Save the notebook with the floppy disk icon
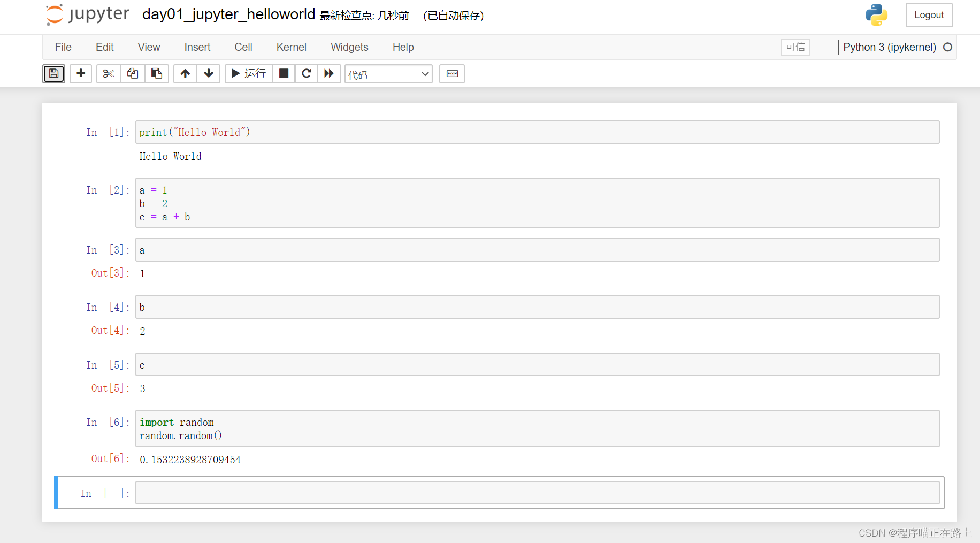 (x=53, y=74)
